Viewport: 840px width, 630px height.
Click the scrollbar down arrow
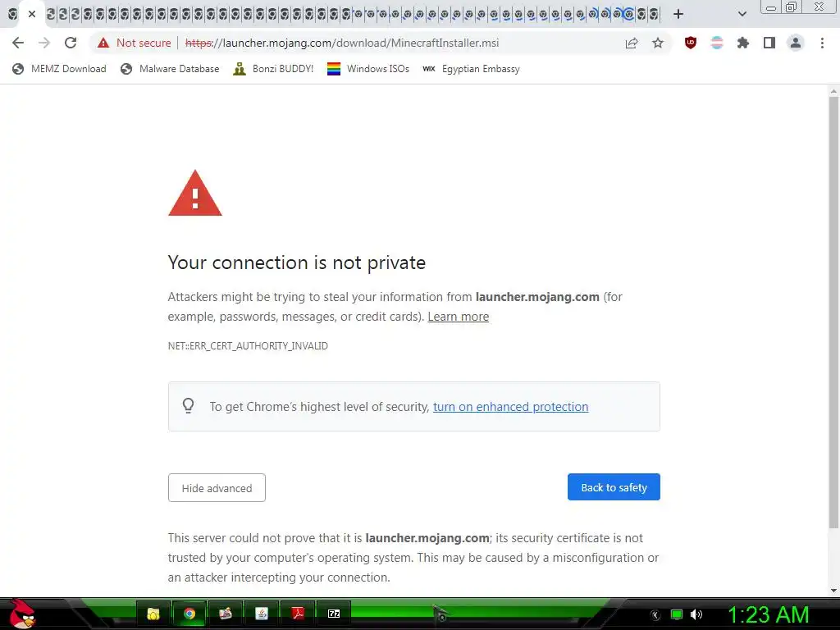point(833,591)
